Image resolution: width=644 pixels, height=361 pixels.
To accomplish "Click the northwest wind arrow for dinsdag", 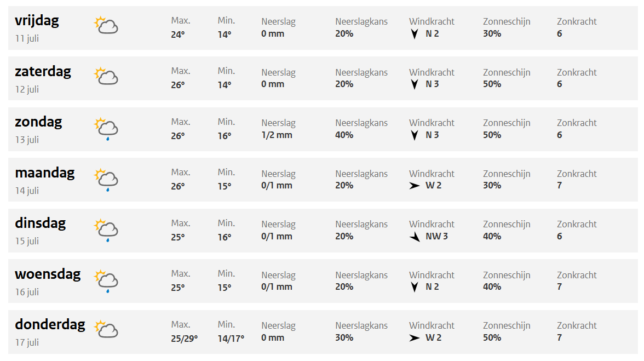I will 415,237.
